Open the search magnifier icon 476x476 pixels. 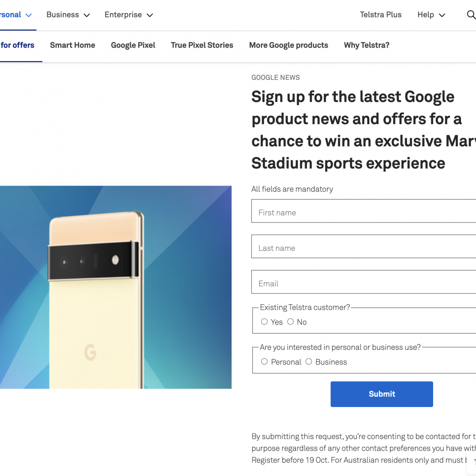pyautogui.click(x=471, y=15)
